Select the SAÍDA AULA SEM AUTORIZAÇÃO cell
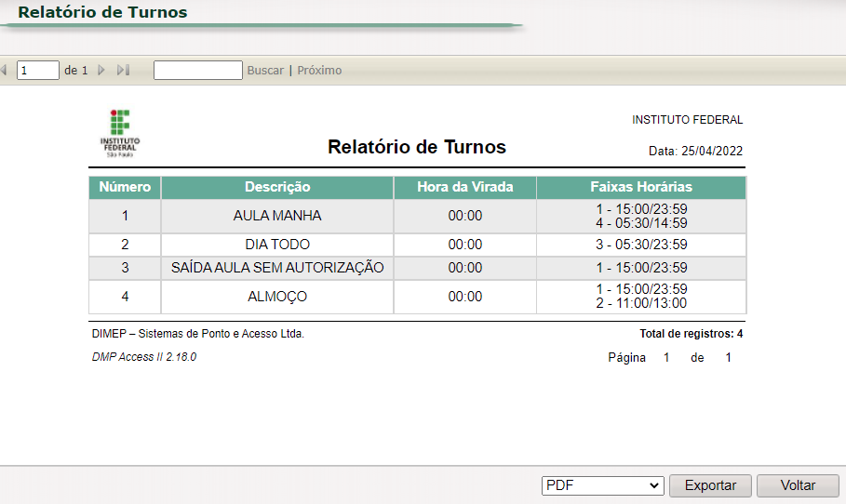 277,268
